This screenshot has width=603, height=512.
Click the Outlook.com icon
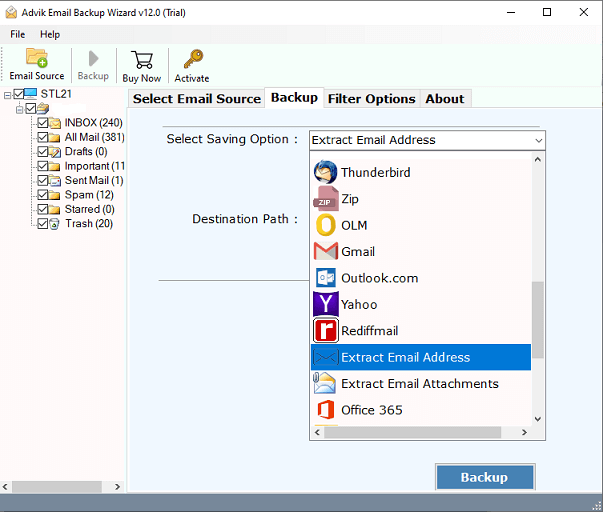[x=325, y=278]
